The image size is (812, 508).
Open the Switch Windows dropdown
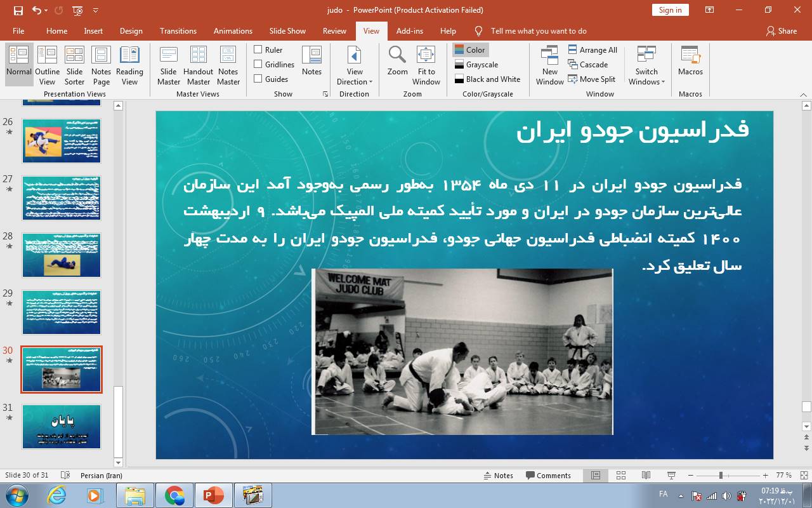click(x=646, y=76)
